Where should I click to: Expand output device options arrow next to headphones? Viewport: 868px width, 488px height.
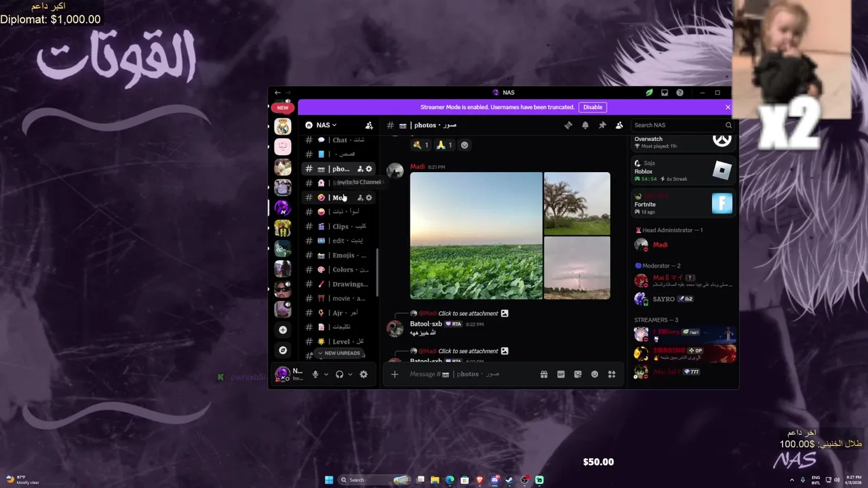click(350, 374)
